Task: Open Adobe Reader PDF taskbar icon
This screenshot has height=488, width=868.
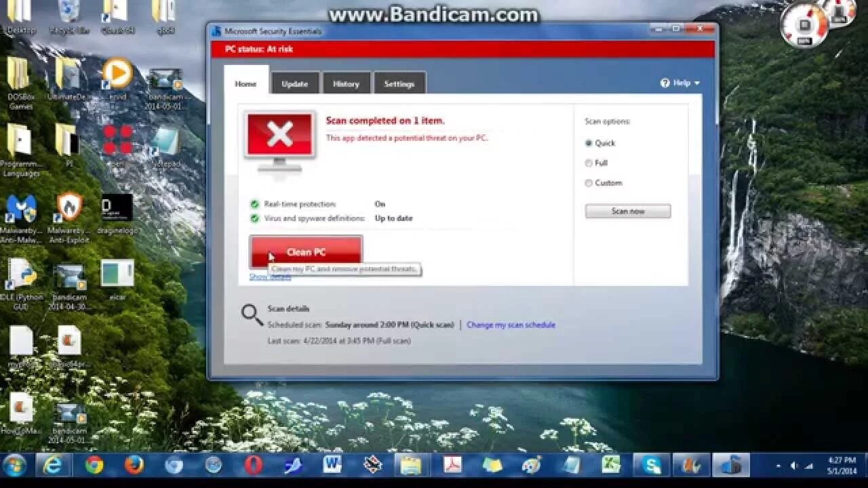Action: click(452, 465)
